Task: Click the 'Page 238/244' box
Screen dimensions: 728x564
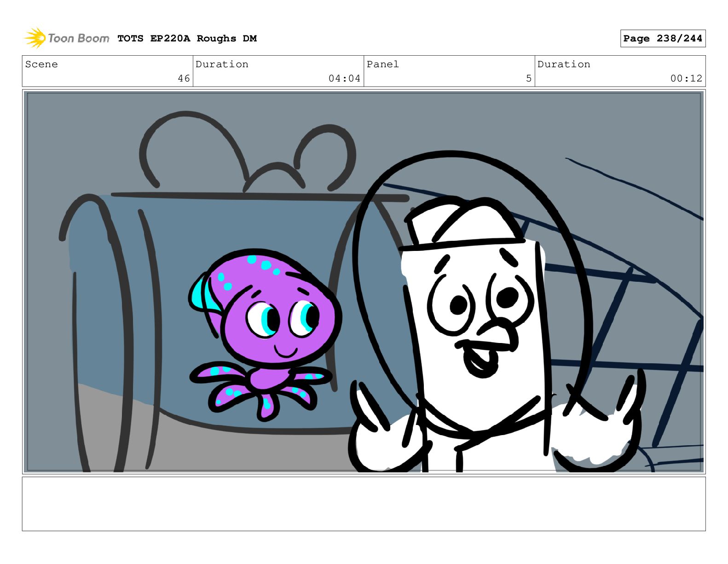Action: [663, 39]
